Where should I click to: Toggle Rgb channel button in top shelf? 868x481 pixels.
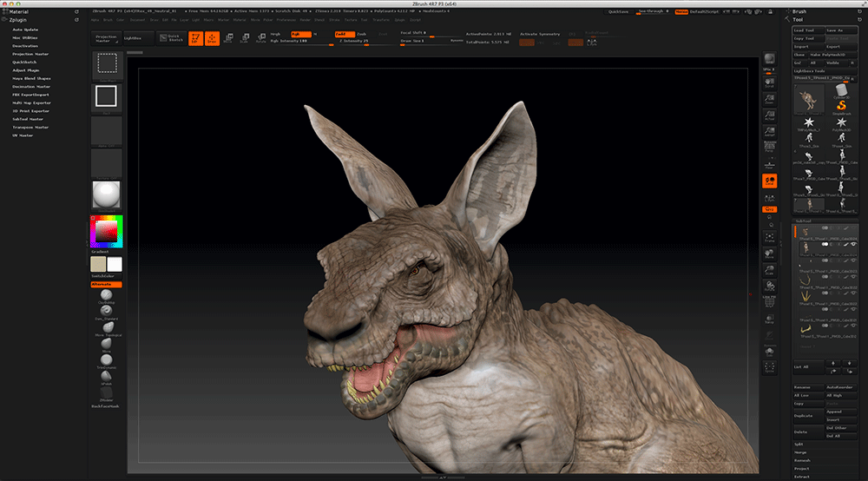[301, 35]
